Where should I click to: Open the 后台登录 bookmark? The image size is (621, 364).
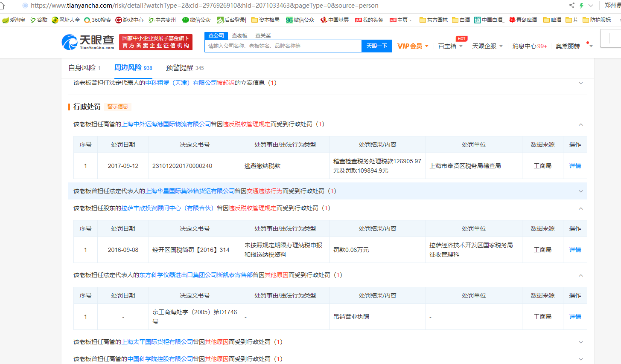[231, 20]
